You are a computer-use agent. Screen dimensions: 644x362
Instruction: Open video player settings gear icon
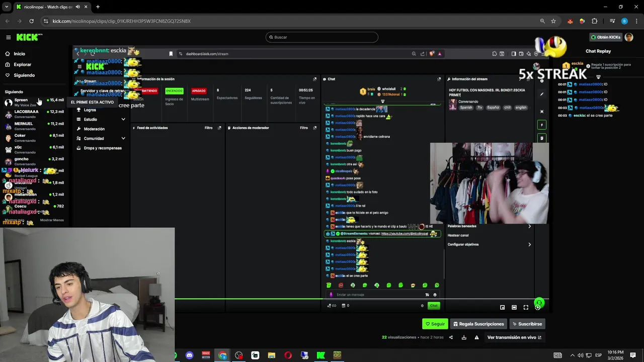pos(538,308)
